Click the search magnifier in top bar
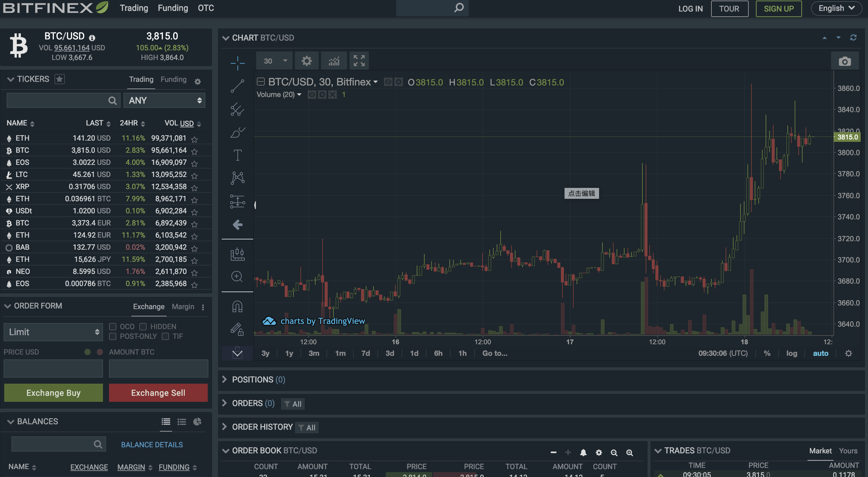This screenshot has height=477, width=868. click(x=459, y=8)
